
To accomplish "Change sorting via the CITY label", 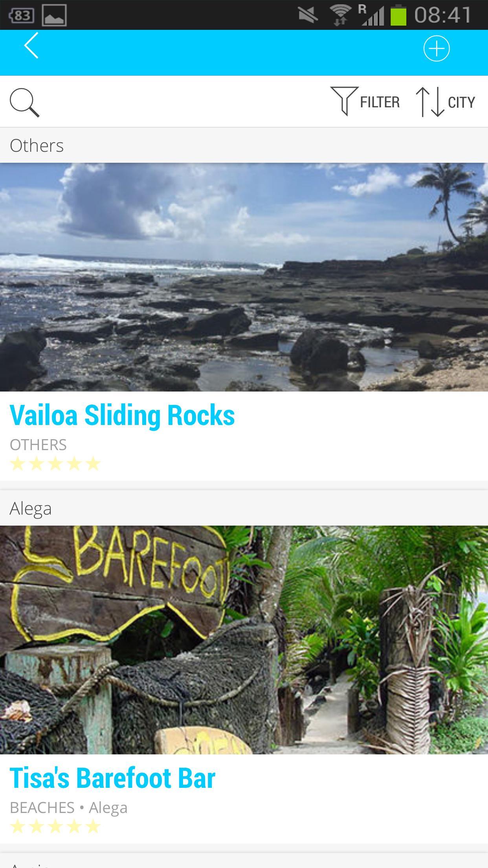I will pos(461,102).
